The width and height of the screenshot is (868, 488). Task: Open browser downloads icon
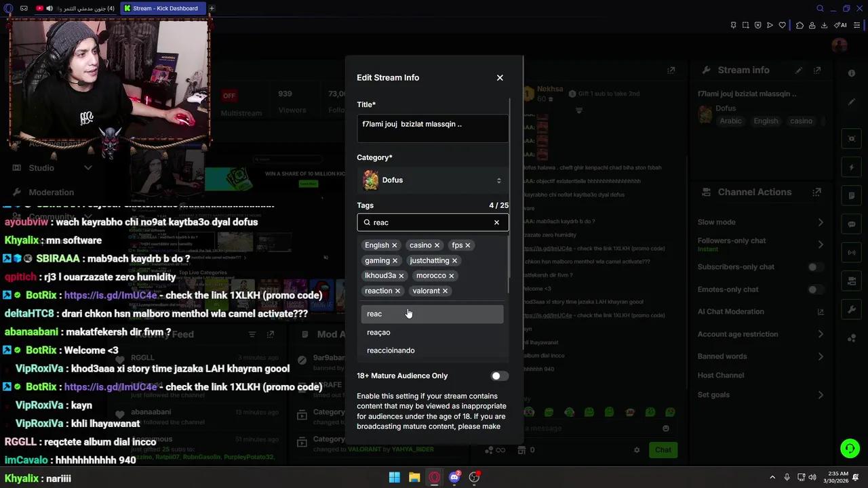824,25
